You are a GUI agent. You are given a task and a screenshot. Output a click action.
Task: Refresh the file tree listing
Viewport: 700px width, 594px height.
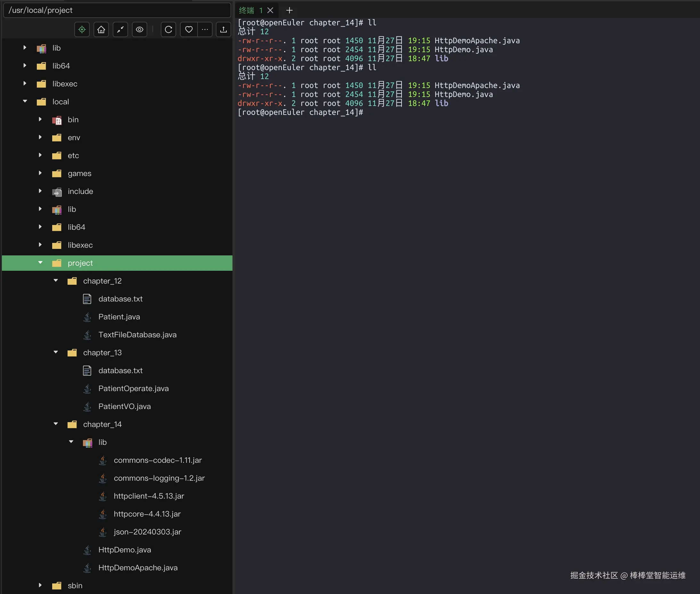click(168, 30)
